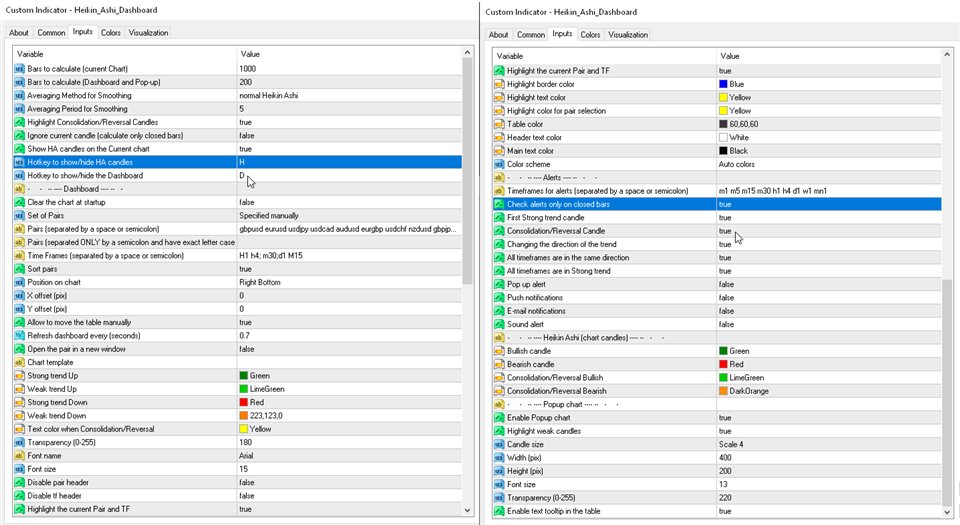
Task: Click the icon beside Pop up alert row
Action: (x=499, y=283)
